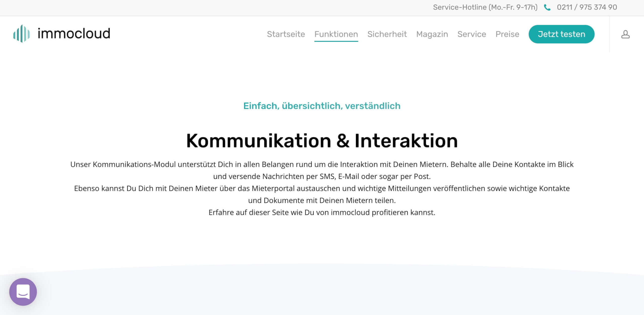The image size is (644, 315).
Task: Click the immocloud logo icon
Action: click(x=22, y=34)
